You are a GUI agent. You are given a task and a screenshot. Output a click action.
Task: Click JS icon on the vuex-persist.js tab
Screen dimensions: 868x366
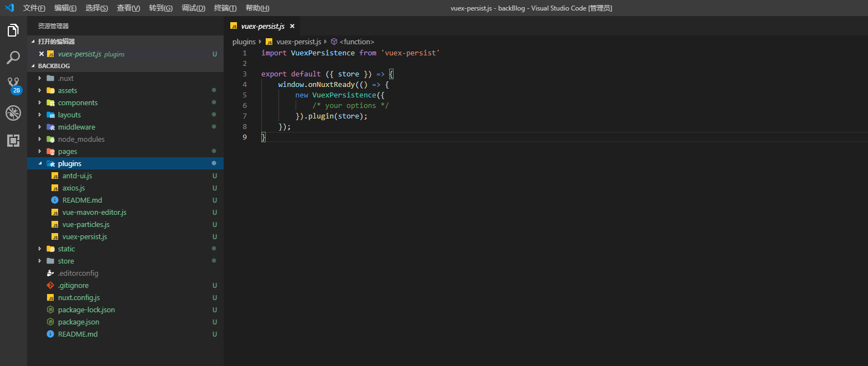[234, 26]
